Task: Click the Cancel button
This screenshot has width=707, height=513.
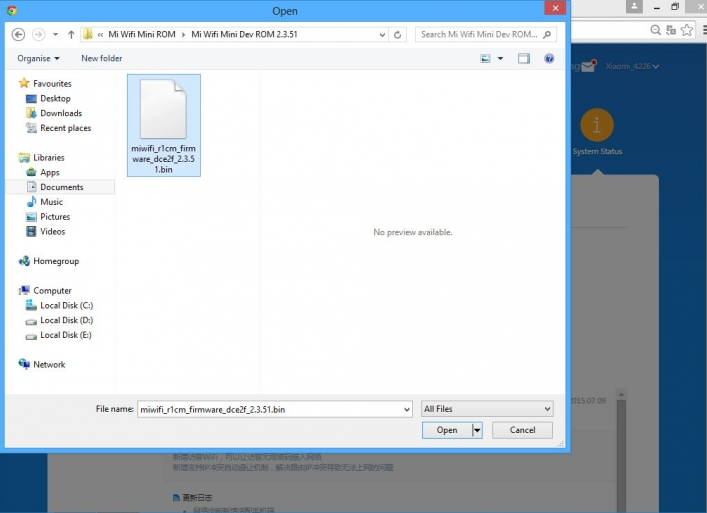Action: click(x=522, y=430)
